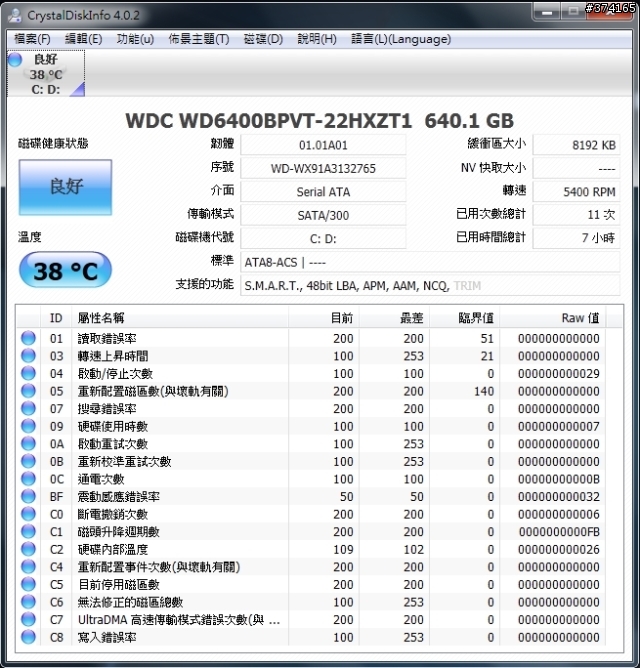Click the status orb for row C2 硬碟內部溫度

[28, 550]
